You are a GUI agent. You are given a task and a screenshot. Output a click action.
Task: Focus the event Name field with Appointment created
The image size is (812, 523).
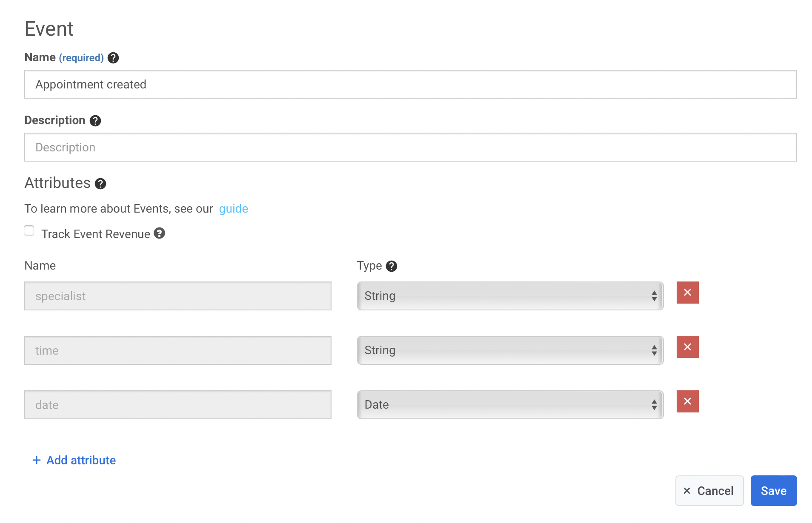click(x=410, y=84)
